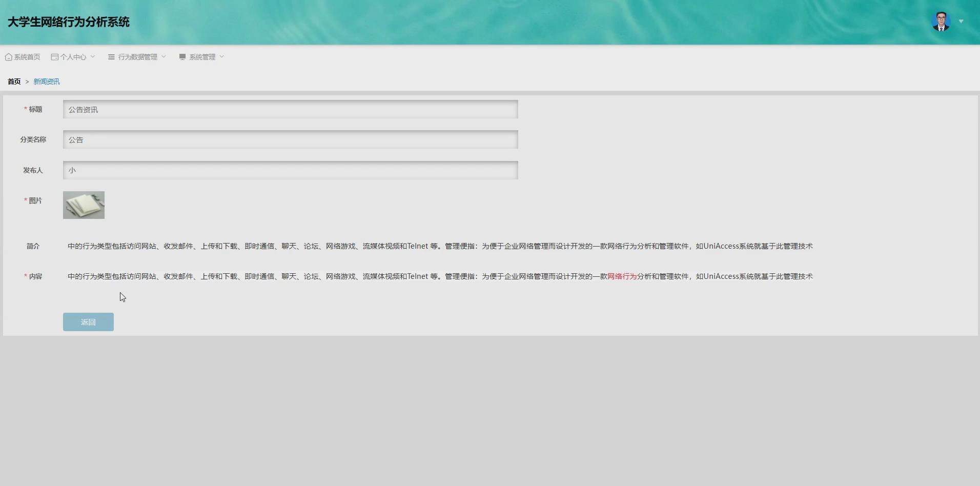Click the 分类名称 field containing 公告
The height and width of the screenshot is (486, 980).
pos(291,139)
